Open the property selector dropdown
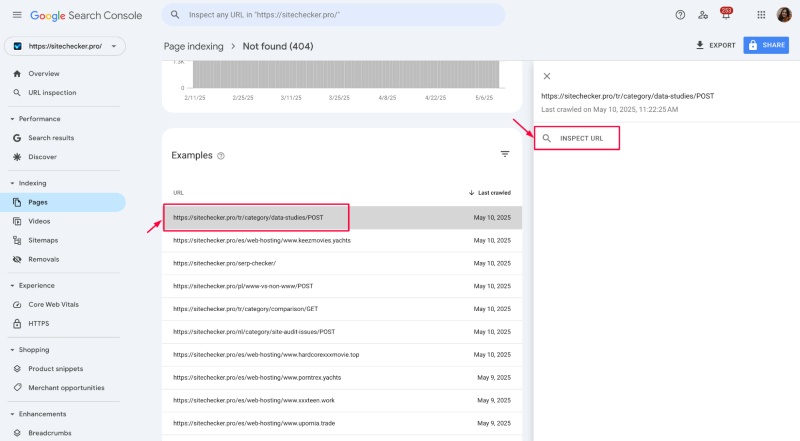The height and width of the screenshot is (441, 800). click(x=64, y=46)
